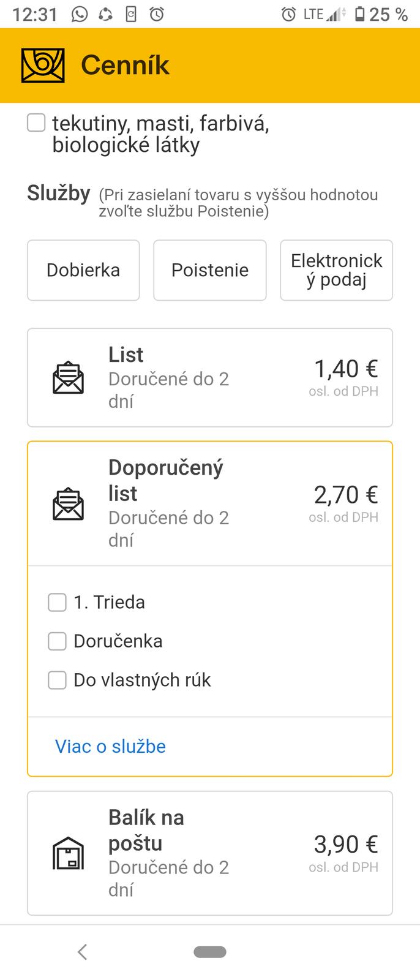Tap the Android home pill
This screenshot has height=980, width=420.
coord(210,952)
